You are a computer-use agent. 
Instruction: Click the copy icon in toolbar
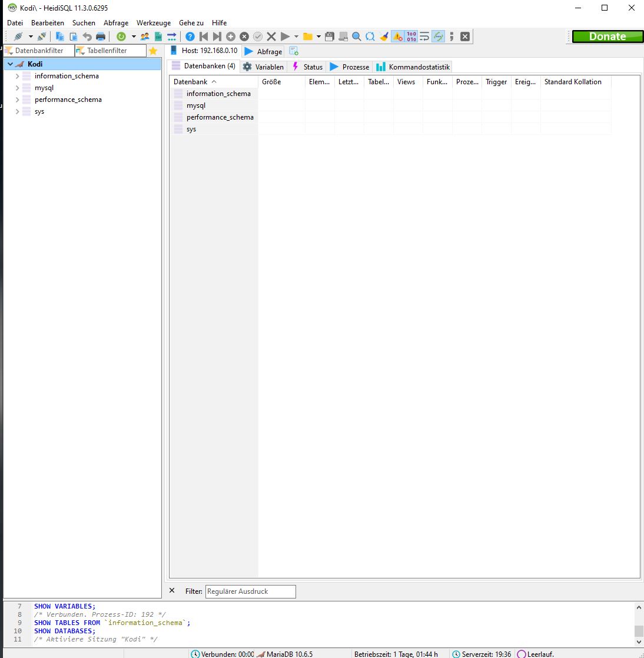59,37
